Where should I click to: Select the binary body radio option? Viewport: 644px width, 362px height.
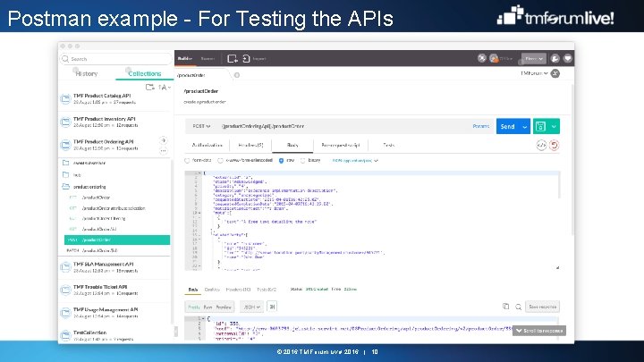[x=303, y=161]
